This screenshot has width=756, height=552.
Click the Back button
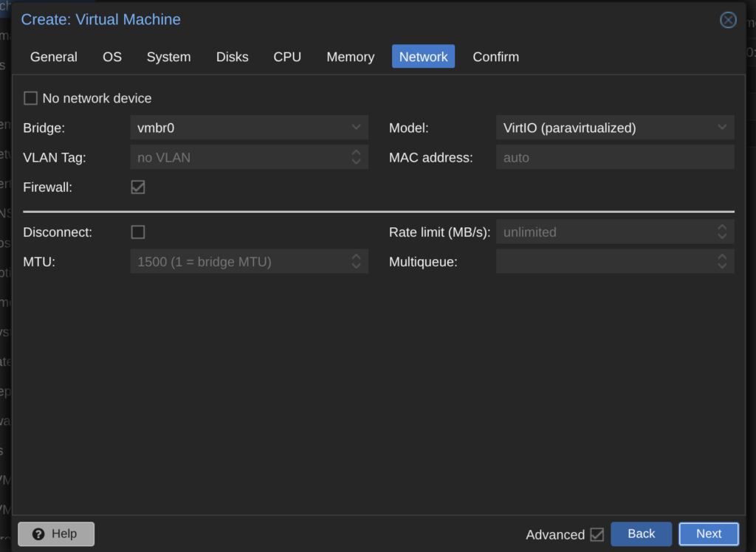641,534
